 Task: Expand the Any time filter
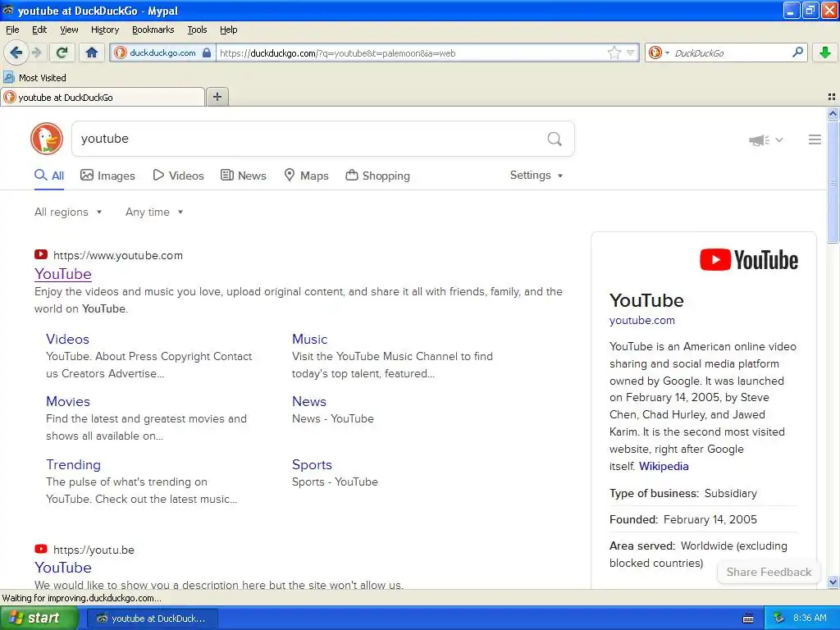tap(154, 212)
